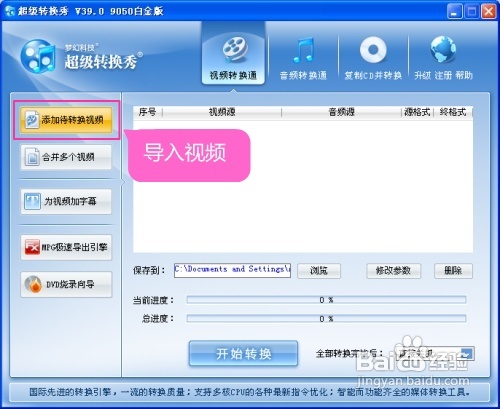
Task: Click the blue music note icon
Action: pos(304,50)
